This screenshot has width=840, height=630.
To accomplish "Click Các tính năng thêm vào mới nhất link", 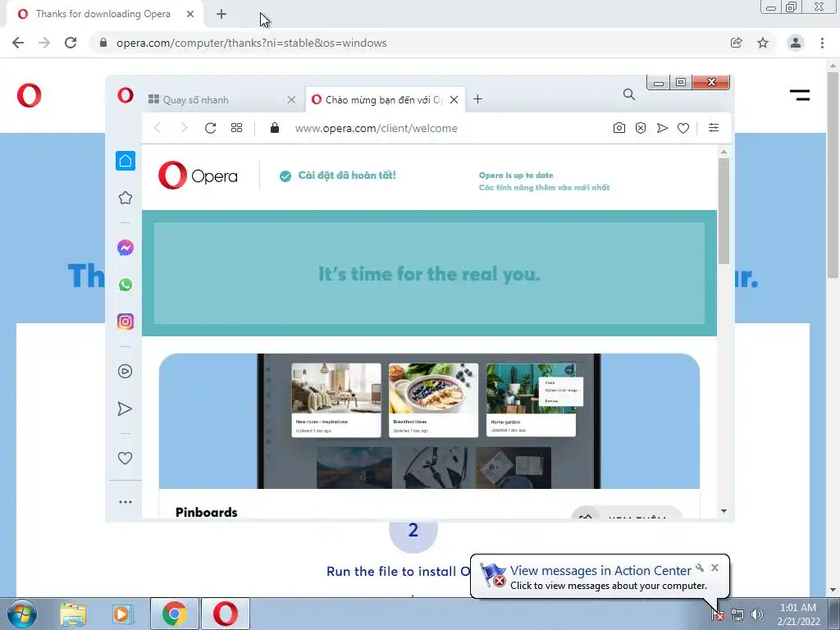I will click(545, 188).
